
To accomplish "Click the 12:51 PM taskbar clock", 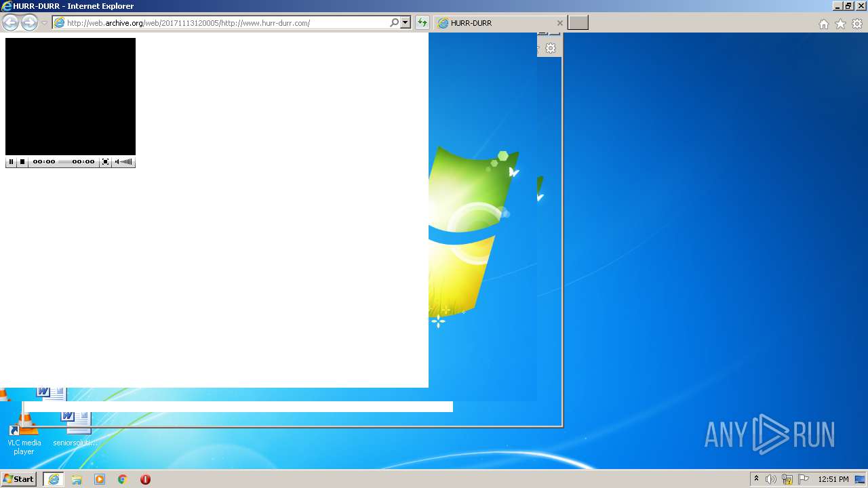I will pos(833,479).
